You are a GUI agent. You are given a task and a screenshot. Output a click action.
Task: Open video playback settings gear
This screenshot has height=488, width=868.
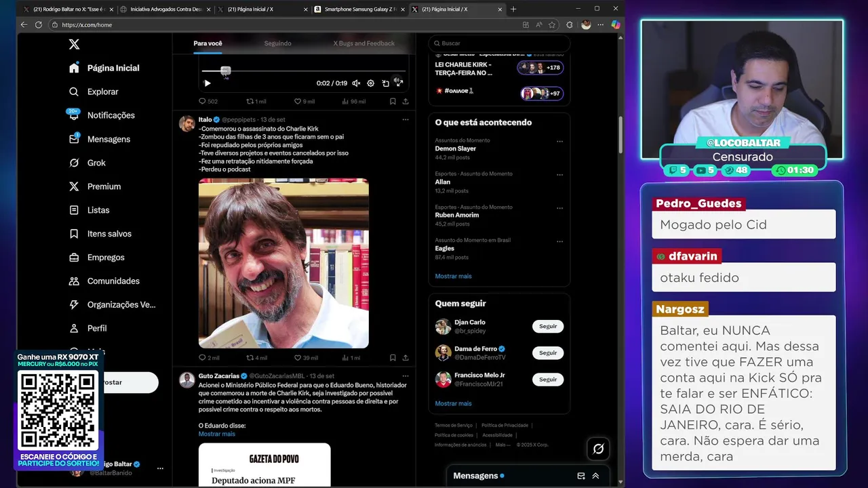pos(370,83)
